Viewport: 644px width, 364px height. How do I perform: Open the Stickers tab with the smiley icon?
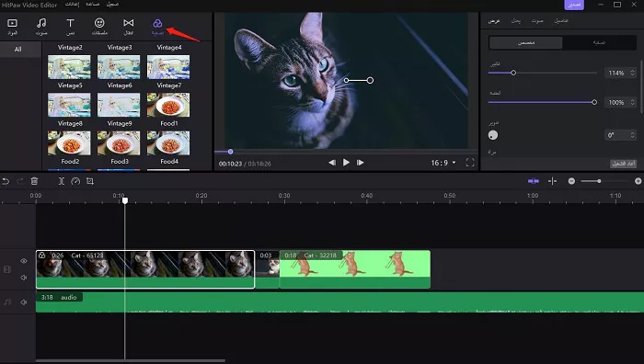pyautogui.click(x=99, y=27)
